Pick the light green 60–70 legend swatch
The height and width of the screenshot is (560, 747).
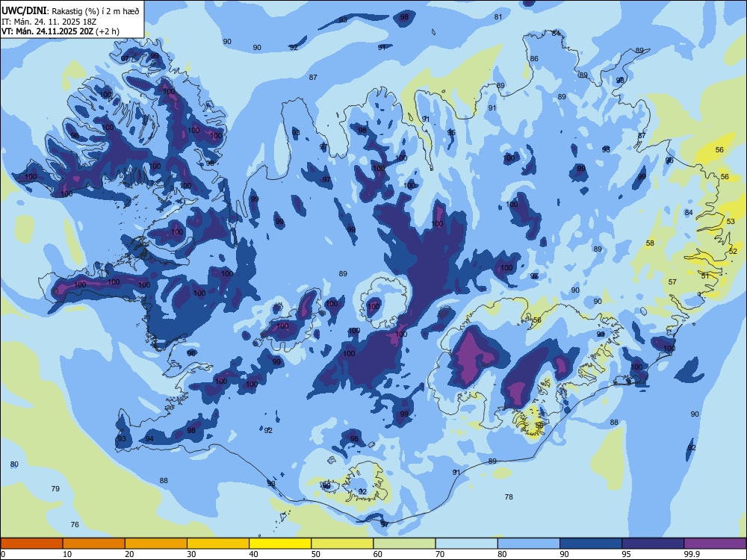404,544
